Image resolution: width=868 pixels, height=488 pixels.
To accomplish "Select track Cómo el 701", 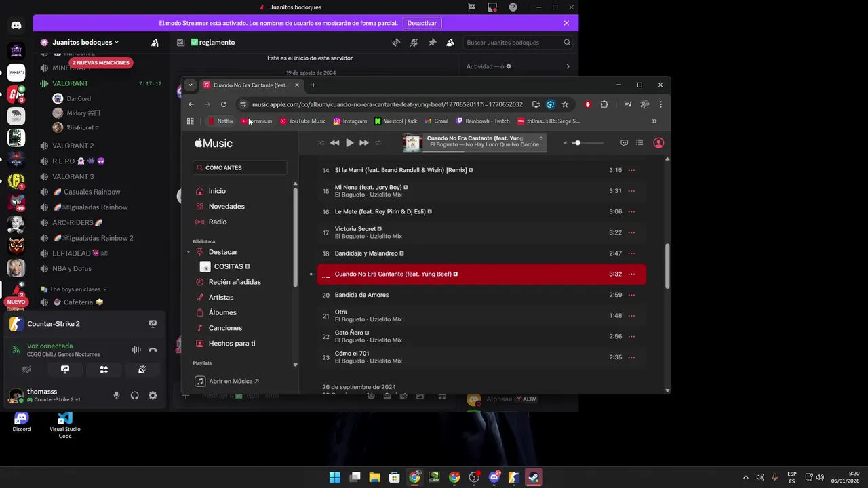I will click(481, 357).
